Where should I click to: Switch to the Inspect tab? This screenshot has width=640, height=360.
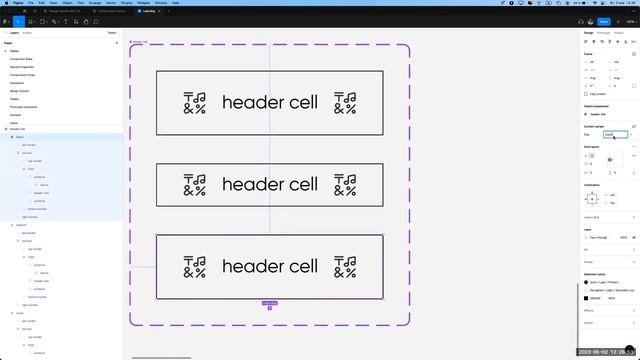619,33
